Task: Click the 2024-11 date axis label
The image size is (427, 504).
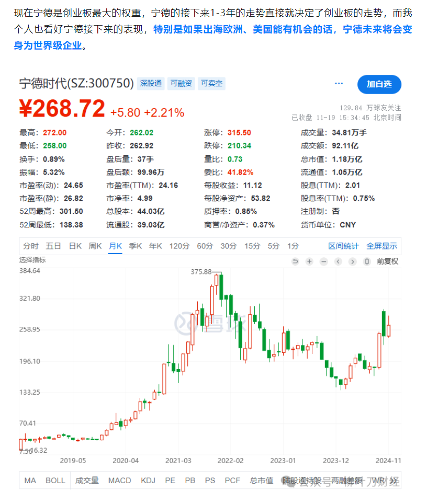Action: pos(388,461)
